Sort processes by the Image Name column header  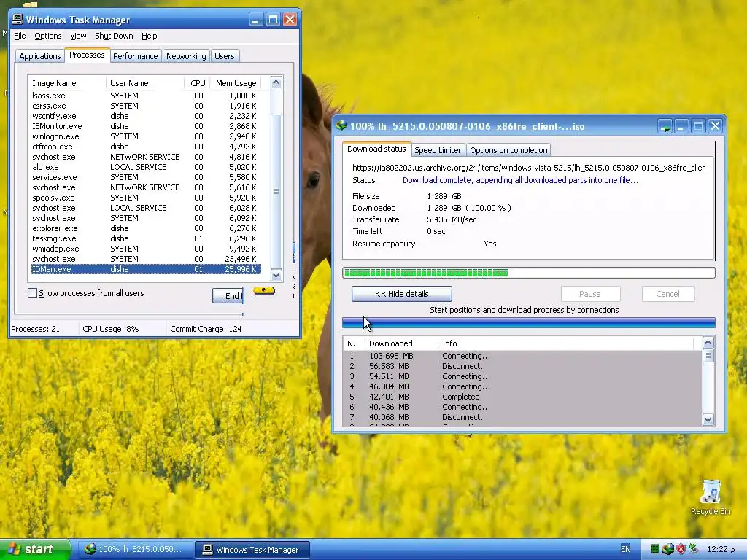[66, 83]
